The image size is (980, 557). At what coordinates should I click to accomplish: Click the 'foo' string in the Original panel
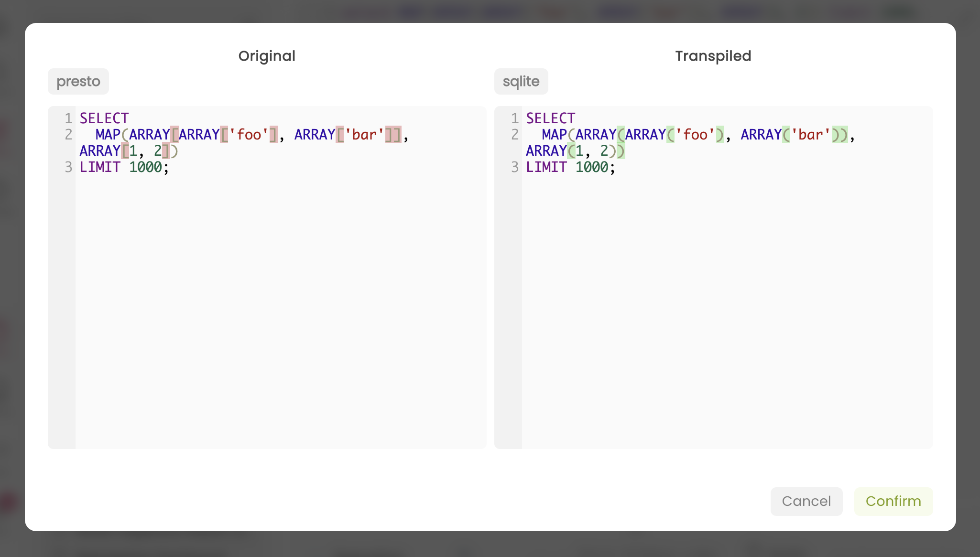(x=249, y=134)
